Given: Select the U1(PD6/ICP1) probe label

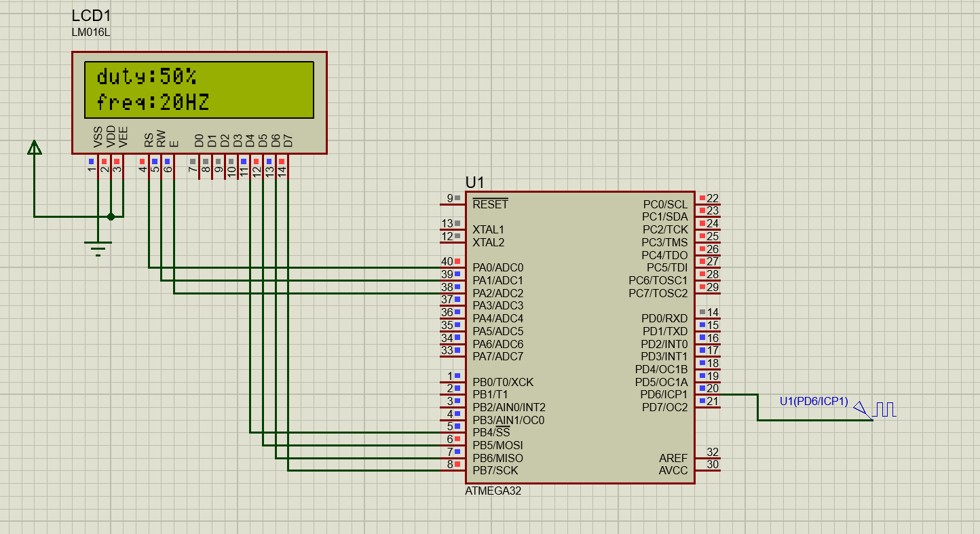Looking at the screenshot, I should (x=812, y=402).
